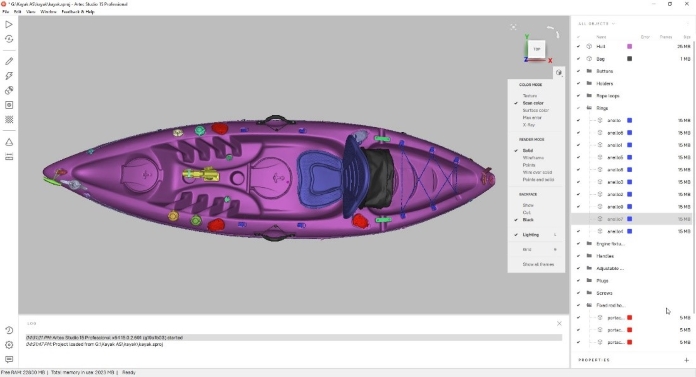This screenshot has height=377, width=696.
Task: Open the Align tool in the left sidebar
Action: click(9, 91)
